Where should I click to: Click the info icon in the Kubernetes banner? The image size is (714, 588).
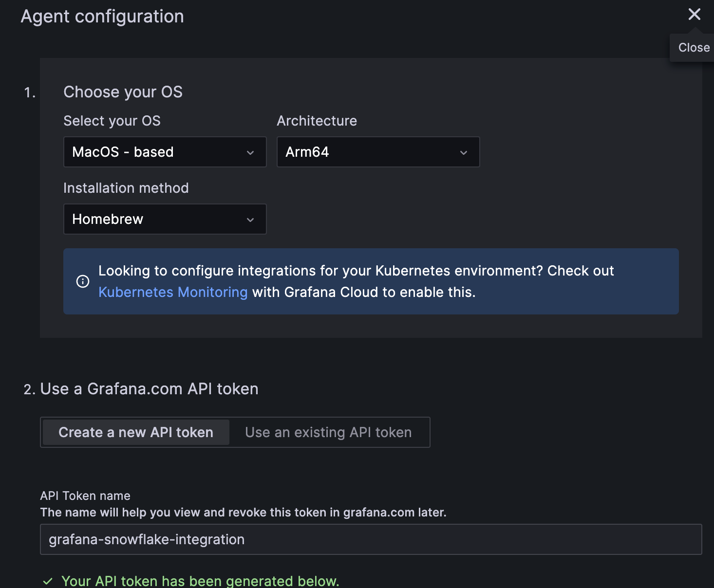(x=83, y=281)
